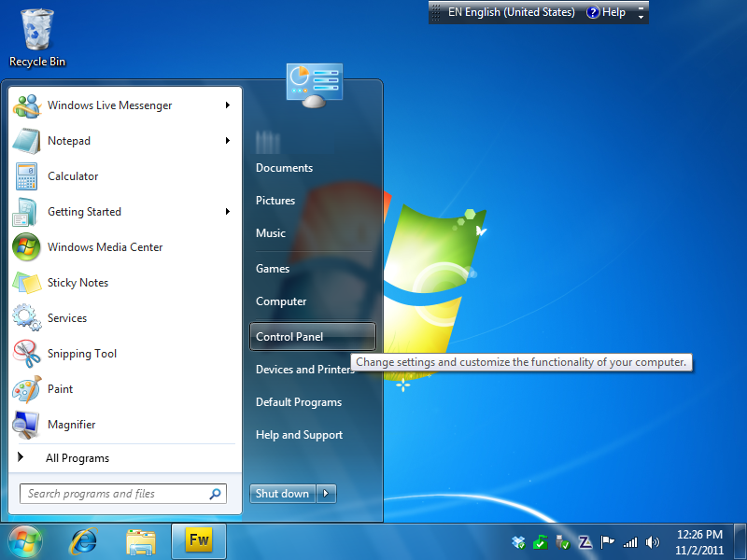Expand Windows Live Messenger jump list arrow

[228, 105]
